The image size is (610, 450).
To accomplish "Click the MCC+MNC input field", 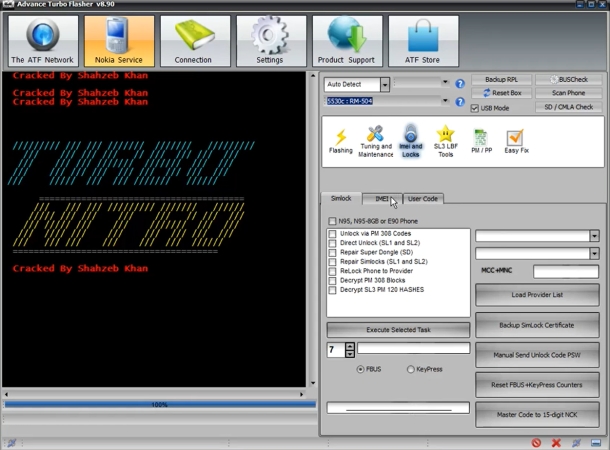I will 566,271.
